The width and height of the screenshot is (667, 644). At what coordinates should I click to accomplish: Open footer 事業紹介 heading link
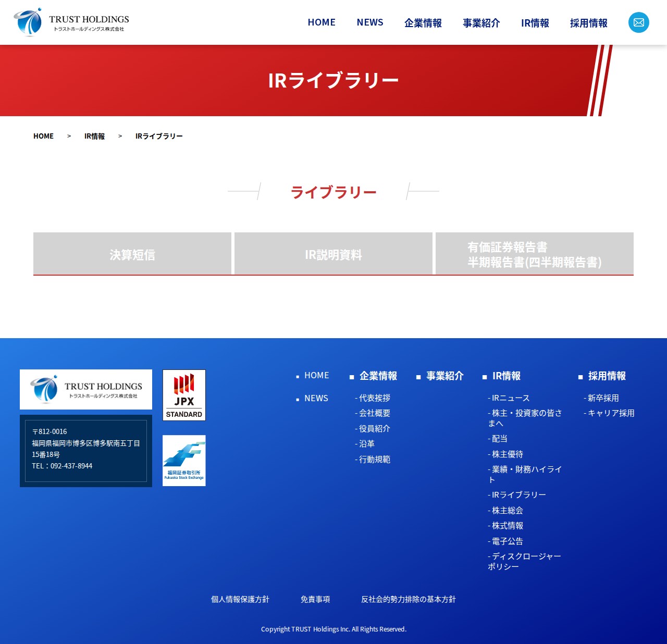pos(445,376)
